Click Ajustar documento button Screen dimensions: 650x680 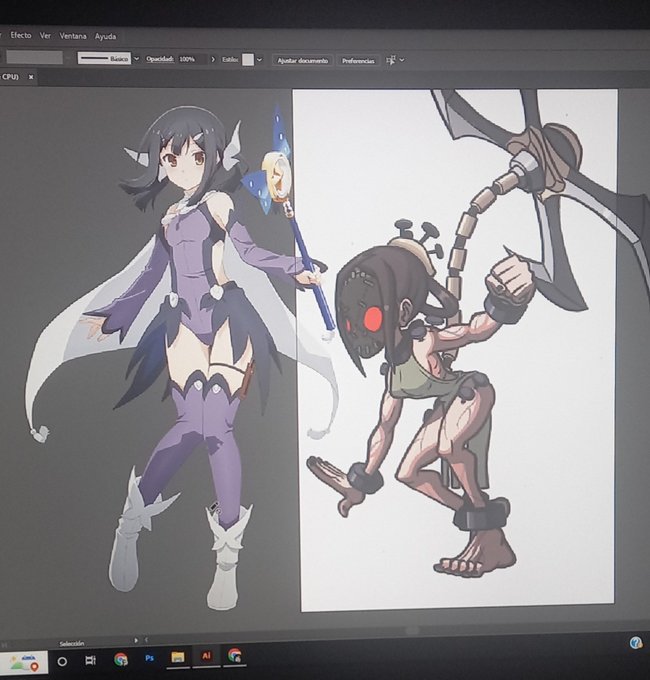pos(303,61)
